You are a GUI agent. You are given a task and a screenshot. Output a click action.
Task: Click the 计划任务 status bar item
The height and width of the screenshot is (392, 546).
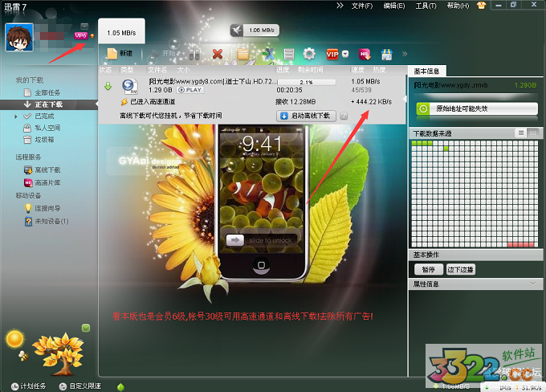(x=29, y=386)
